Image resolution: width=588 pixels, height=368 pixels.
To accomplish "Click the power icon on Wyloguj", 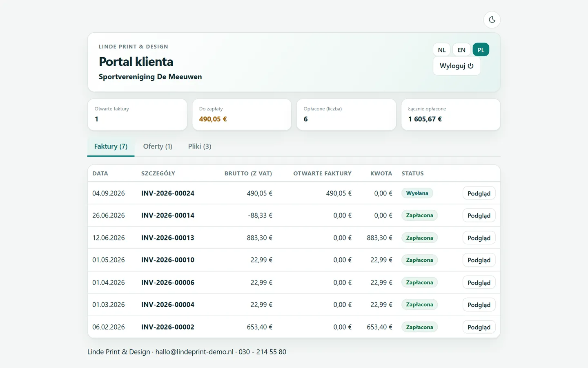I will (470, 66).
